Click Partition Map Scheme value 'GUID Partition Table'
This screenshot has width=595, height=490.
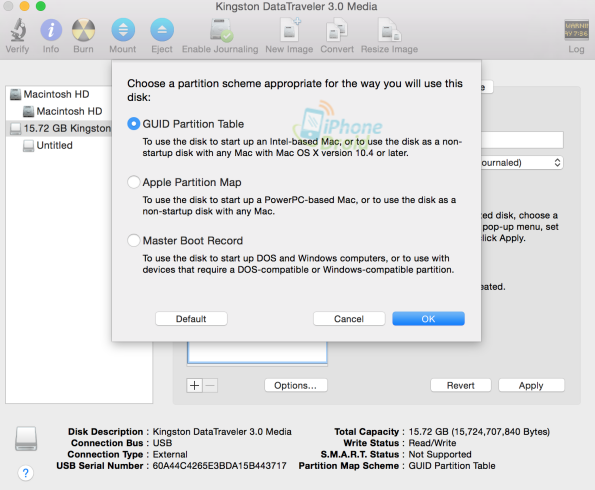point(452,466)
